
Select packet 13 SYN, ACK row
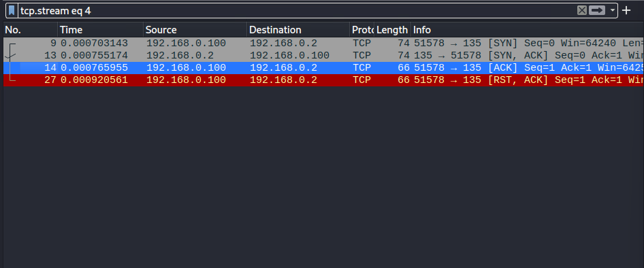(x=323, y=55)
